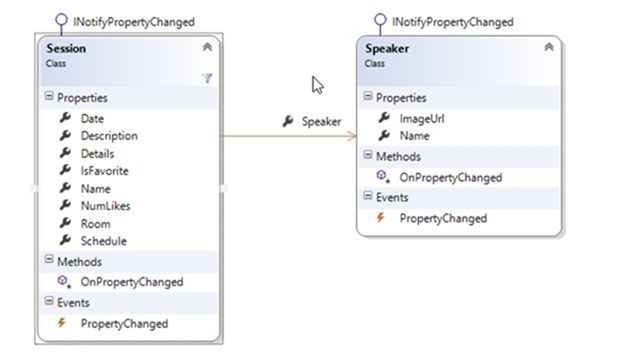The height and width of the screenshot is (360, 624).
Task: Collapse the Session class with double chevron
Action: tap(207, 47)
